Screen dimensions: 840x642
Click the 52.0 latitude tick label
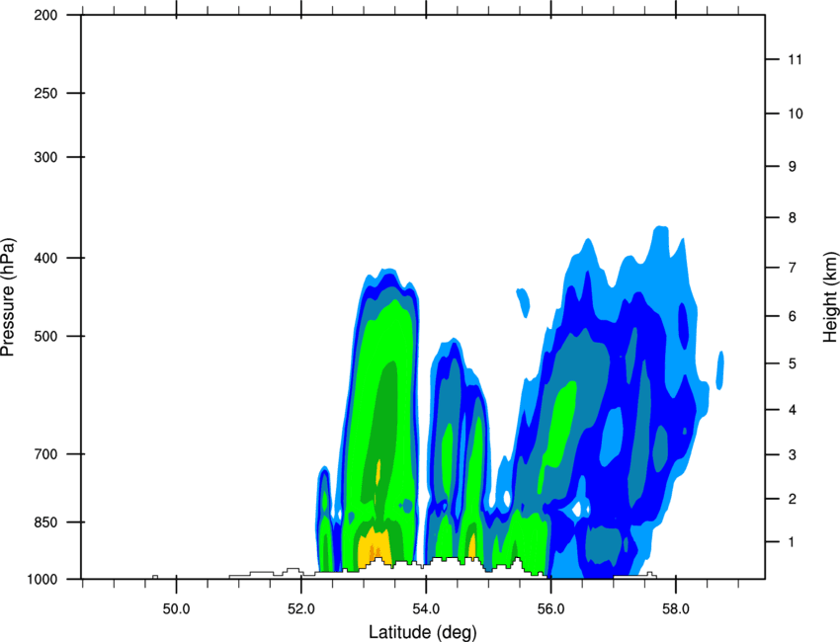301,609
